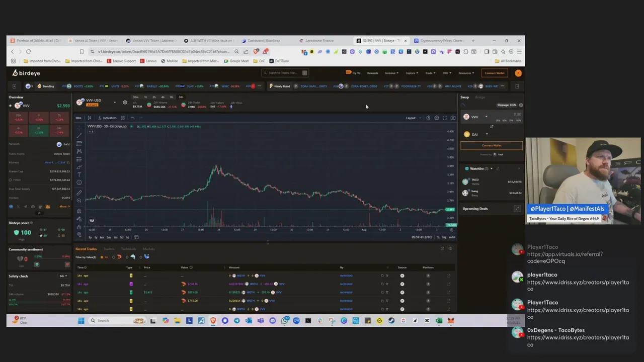Click the birdeye logo
644x362 pixels.
26,73
